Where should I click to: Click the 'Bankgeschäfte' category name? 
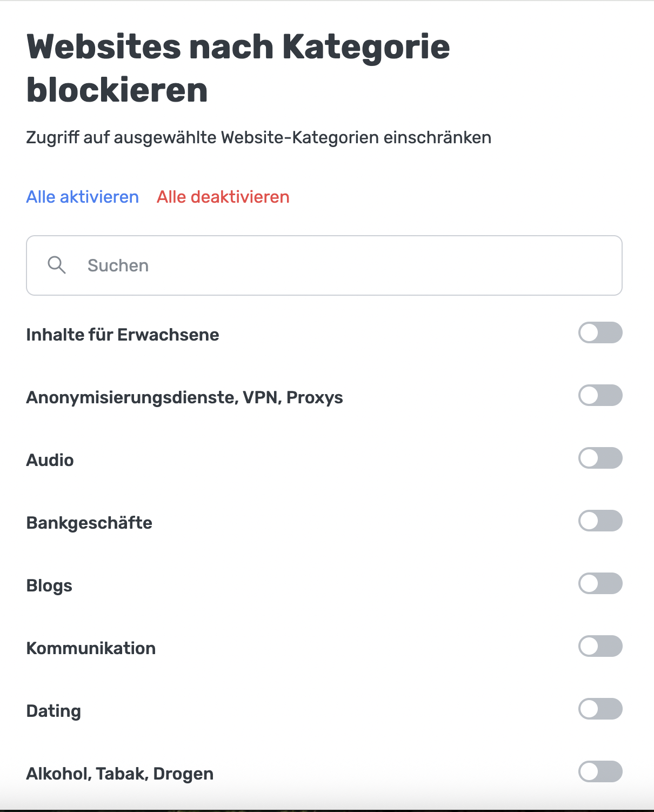pos(89,522)
